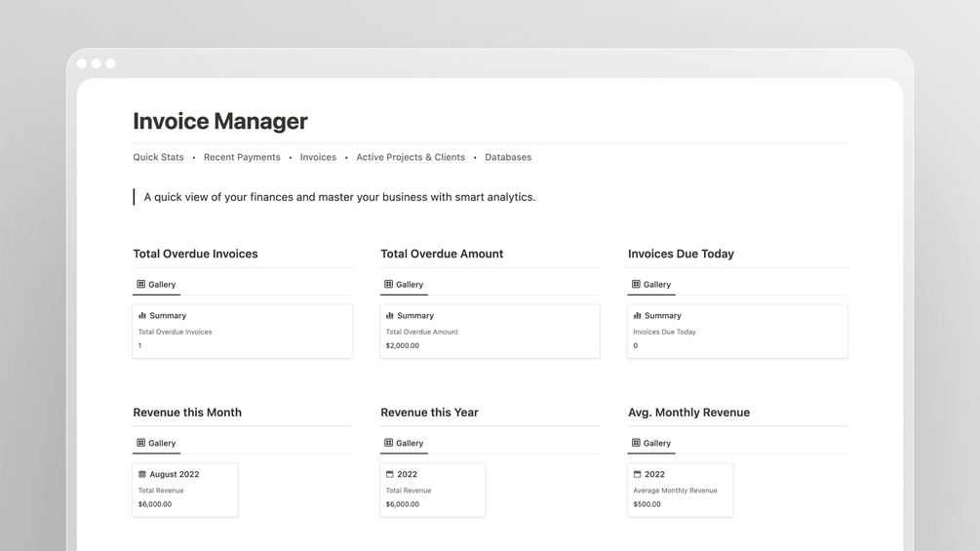980x551 pixels.
Task: Select Gallery tab of Revenue this Year
Action: 404,444
